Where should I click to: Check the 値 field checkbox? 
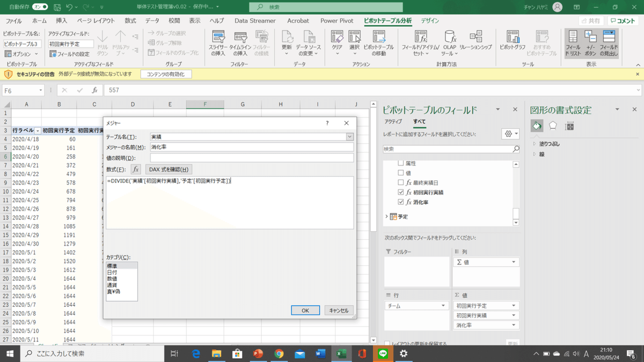tap(401, 173)
